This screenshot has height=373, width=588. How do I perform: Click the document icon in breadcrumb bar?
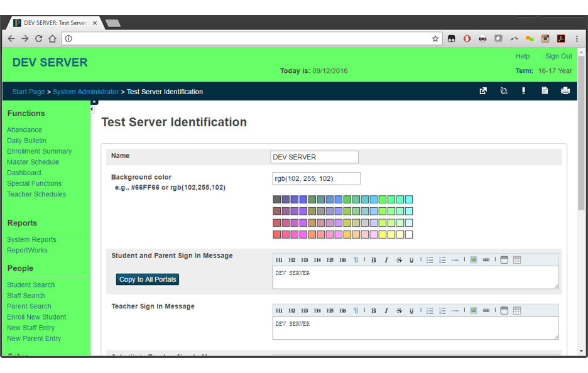coord(545,91)
